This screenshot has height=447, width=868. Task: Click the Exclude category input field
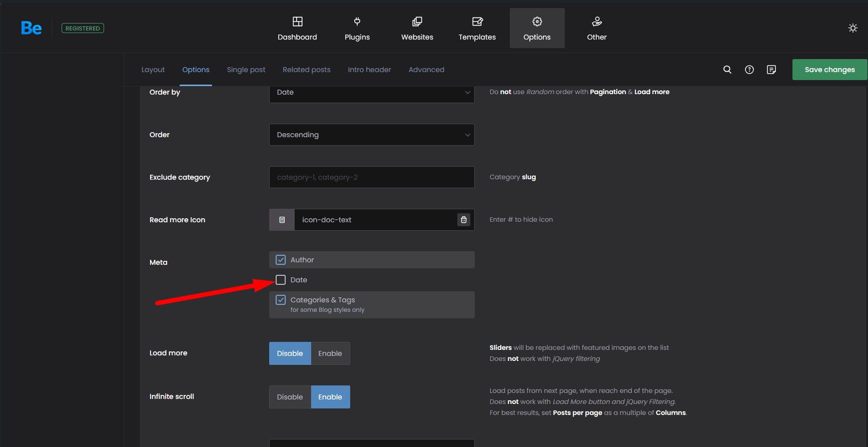pos(371,177)
